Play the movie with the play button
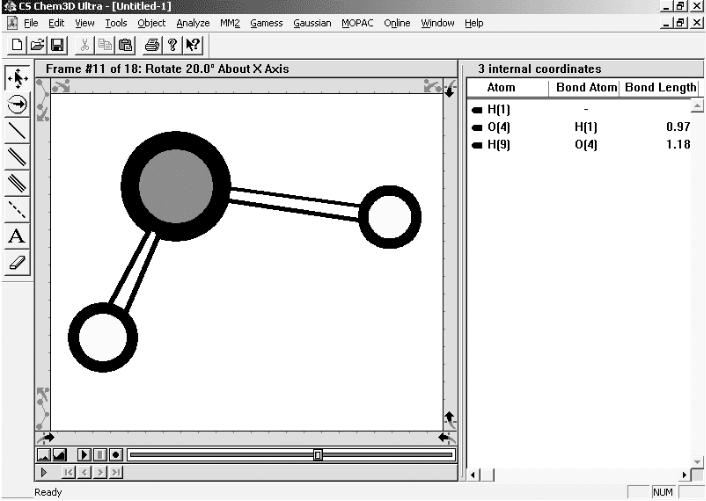Image resolution: width=706 pixels, height=501 pixels. click(x=84, y=455)
